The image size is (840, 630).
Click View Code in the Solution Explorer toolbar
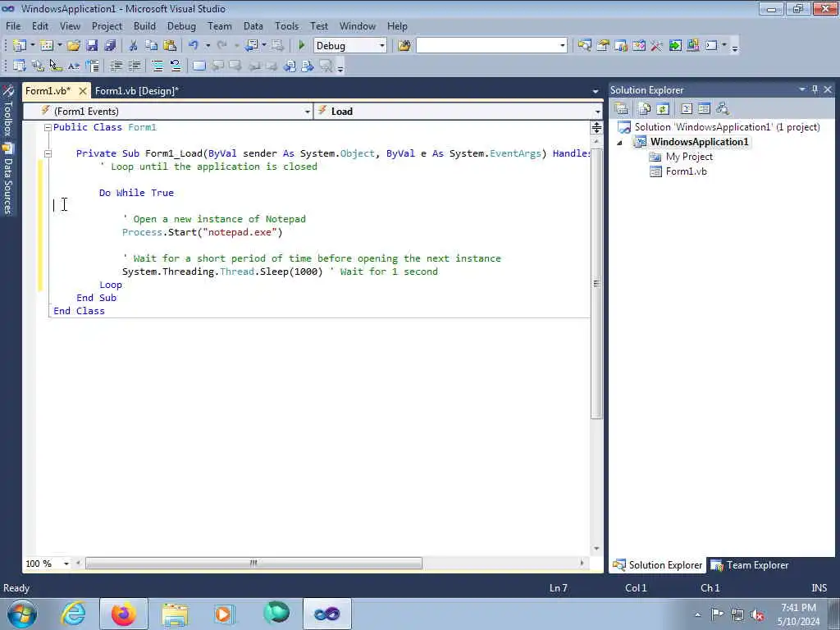pos(687,109)
